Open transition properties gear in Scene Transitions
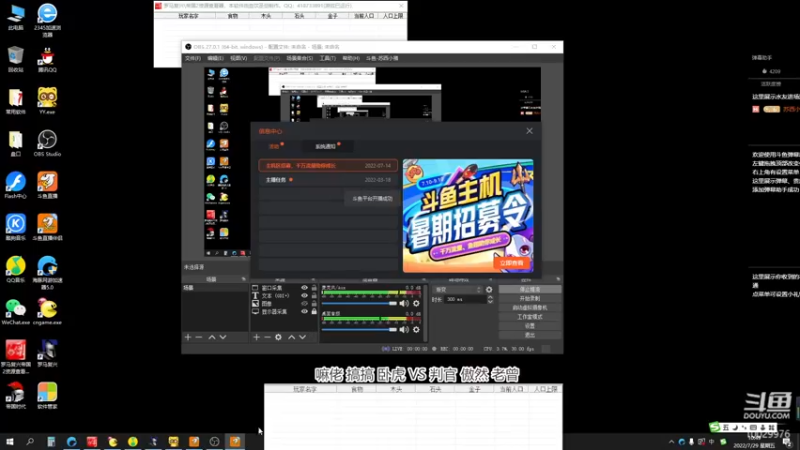The height and width of the screenshot is (450, 800). click(x=489, y=289)
